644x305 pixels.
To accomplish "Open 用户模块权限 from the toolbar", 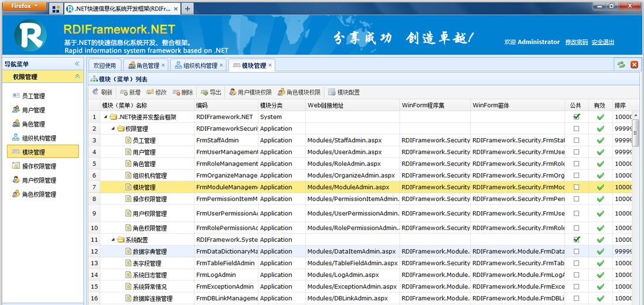I will (x=251, y=92).
